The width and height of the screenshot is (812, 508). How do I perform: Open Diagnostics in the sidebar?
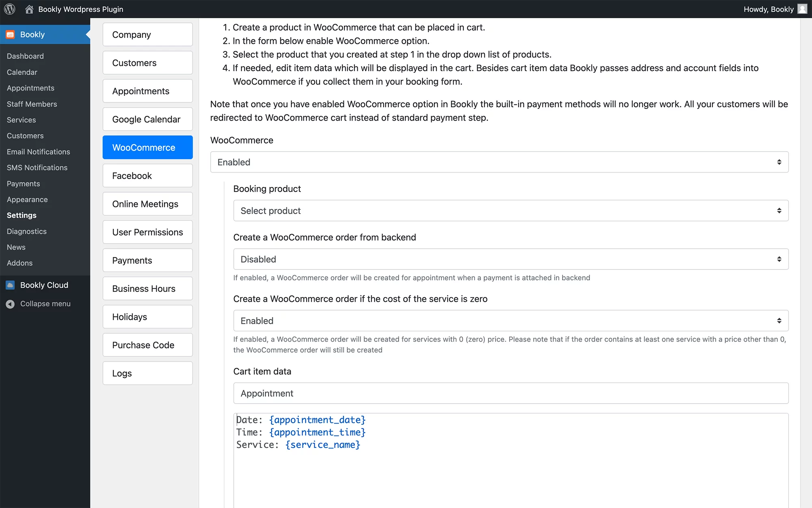tap(26, 231)
